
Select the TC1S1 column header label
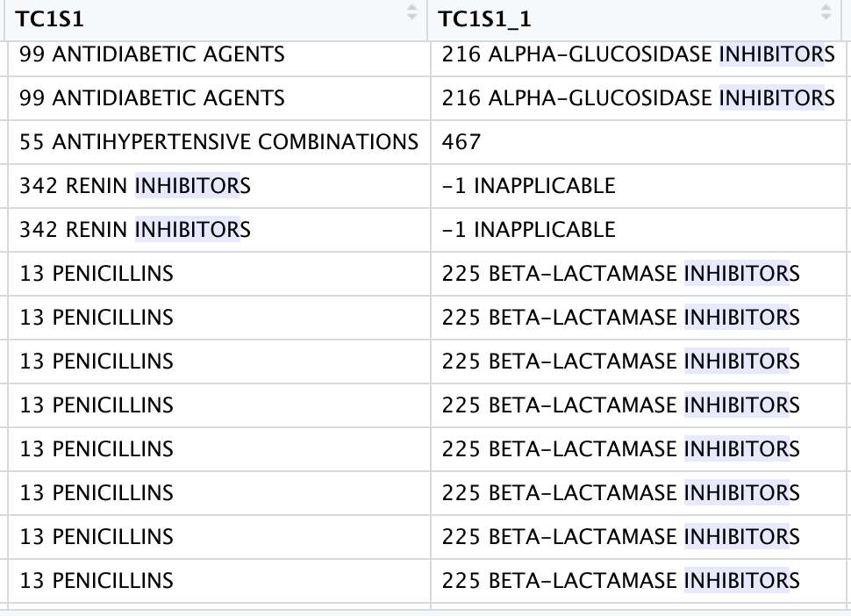[x=57, y=18]
